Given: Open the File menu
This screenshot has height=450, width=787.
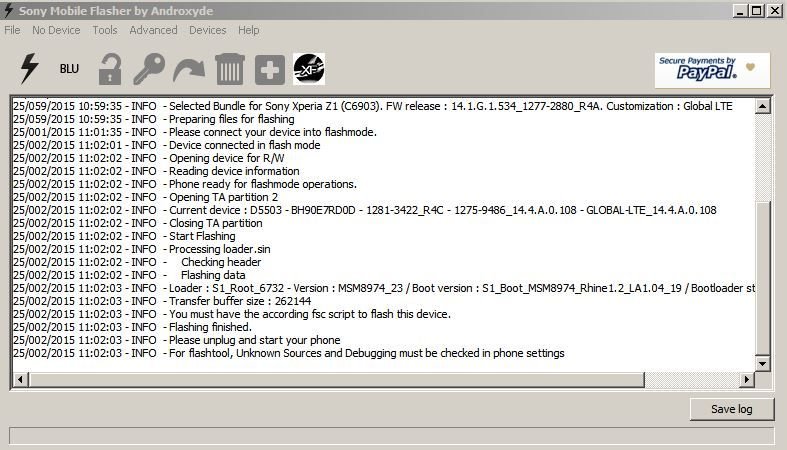Looking at the screenshot, I should (x=12, y=30).
